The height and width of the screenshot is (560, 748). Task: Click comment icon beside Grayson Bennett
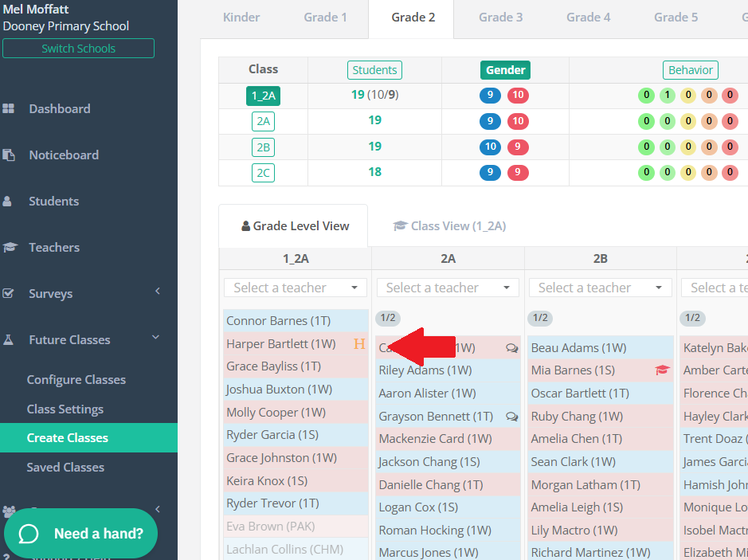point(512,417)
